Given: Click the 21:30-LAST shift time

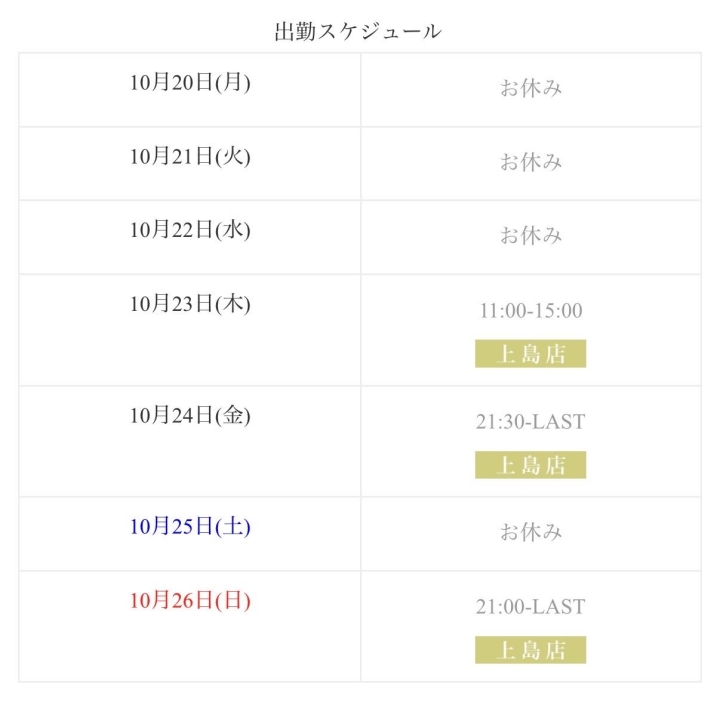Looking at the screenshot, I should coord(531,422).
